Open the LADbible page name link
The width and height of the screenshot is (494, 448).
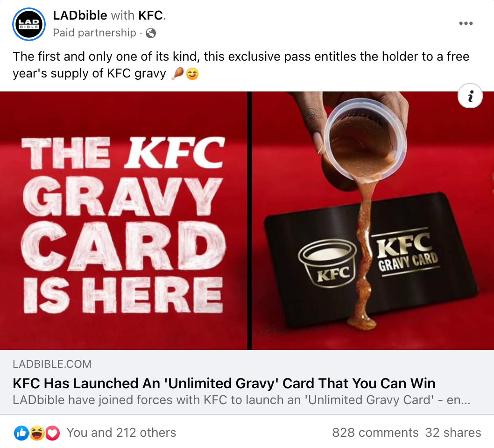[80, 15]
